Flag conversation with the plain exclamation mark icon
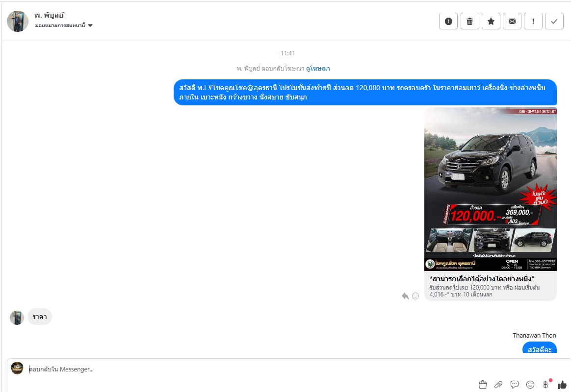Image resolution: width=571 pixels, height=392 pixels. click(533, 21)
